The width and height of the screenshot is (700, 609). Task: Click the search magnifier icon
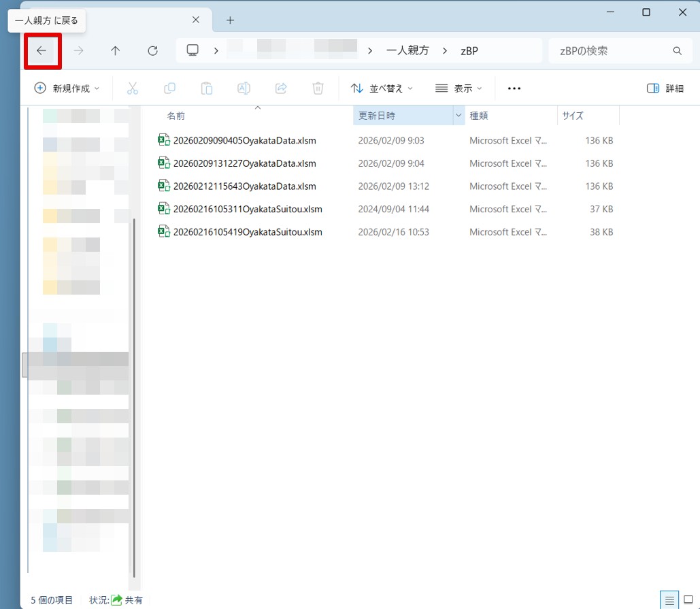pos(677,51)
